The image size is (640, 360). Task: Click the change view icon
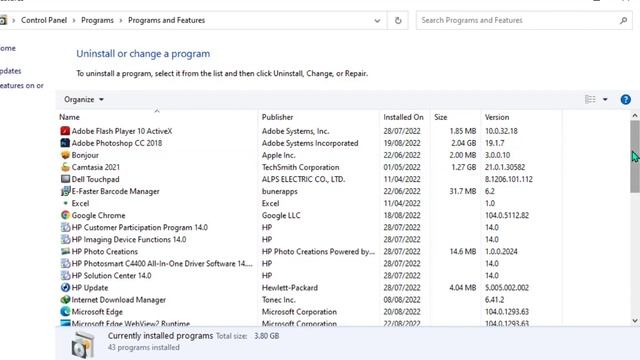tap(590, 99)
